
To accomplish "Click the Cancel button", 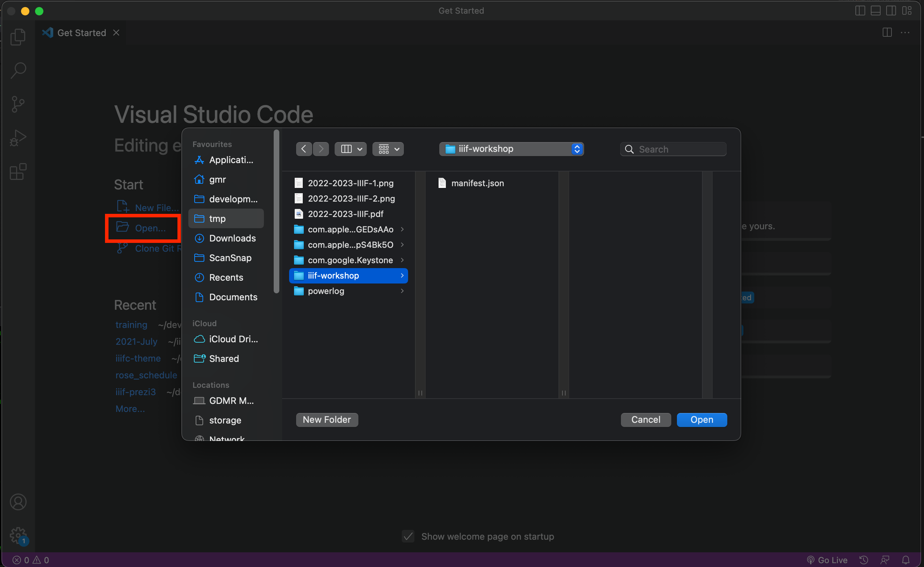I will coord(645,420).
